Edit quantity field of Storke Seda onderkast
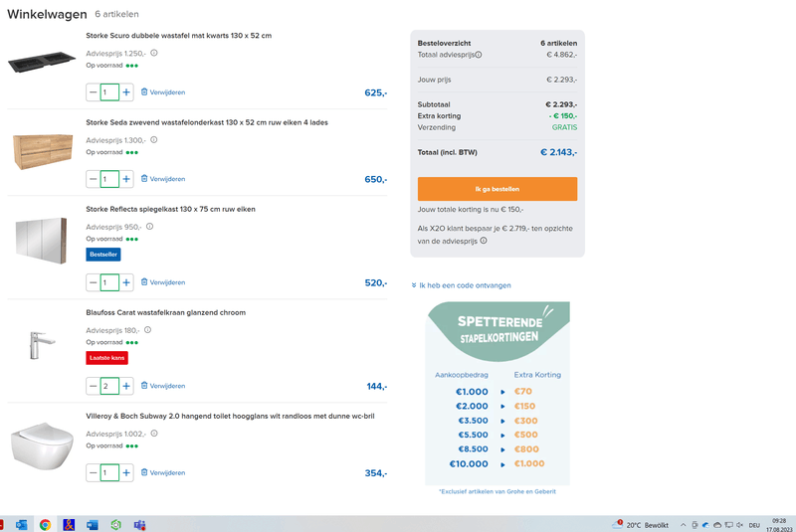Viewport: 796px width, 532px height. tap(109, 179)
